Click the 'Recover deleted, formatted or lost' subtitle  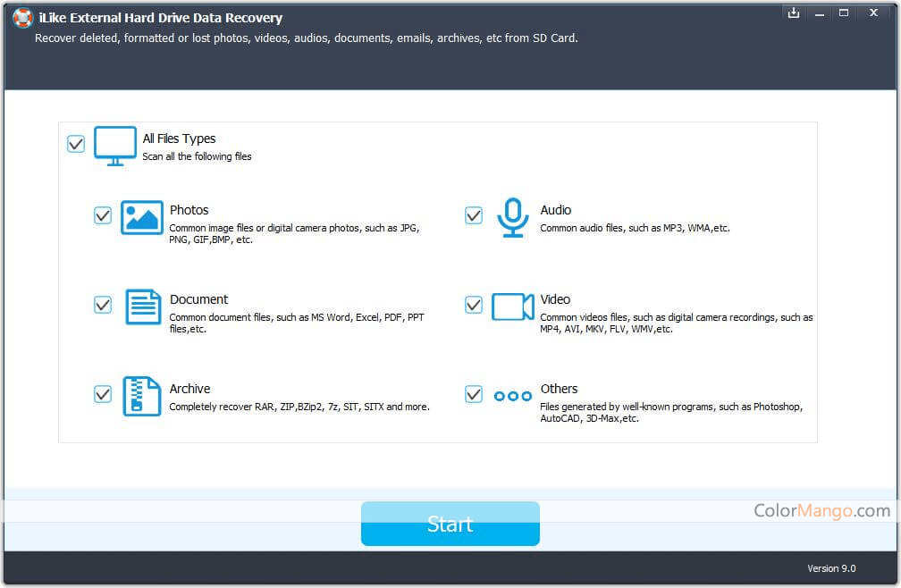[307, 38]
